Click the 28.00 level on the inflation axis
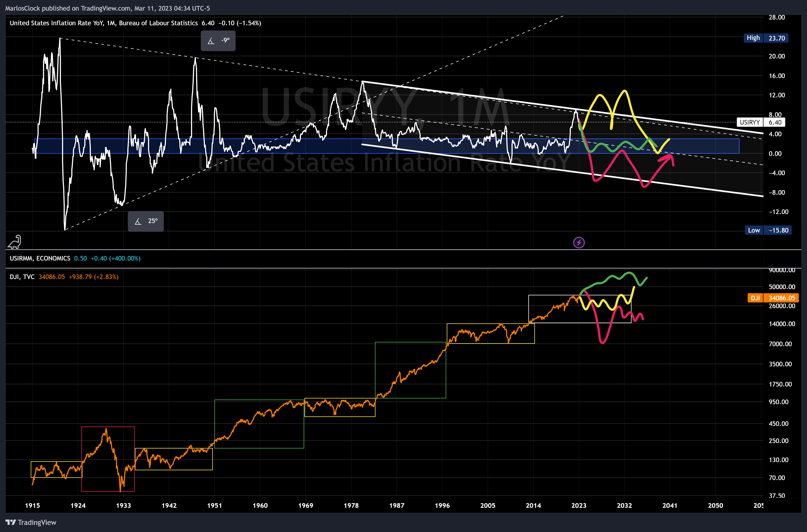This screenshot has width=807, height=532. click(x=777, y=17)
